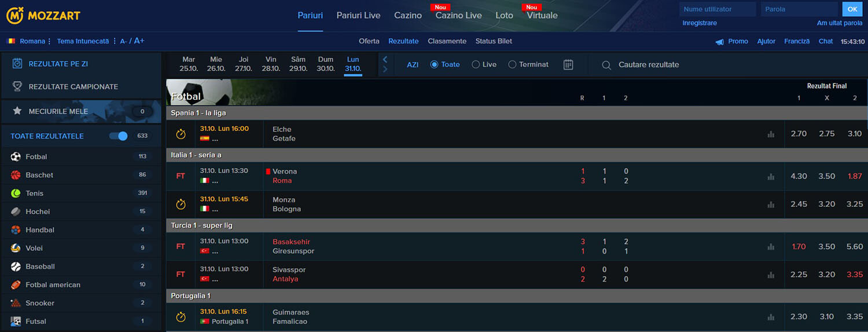Screen dimensions: 868x332
Task: Open the Chat link
Action: coord(826,41)
